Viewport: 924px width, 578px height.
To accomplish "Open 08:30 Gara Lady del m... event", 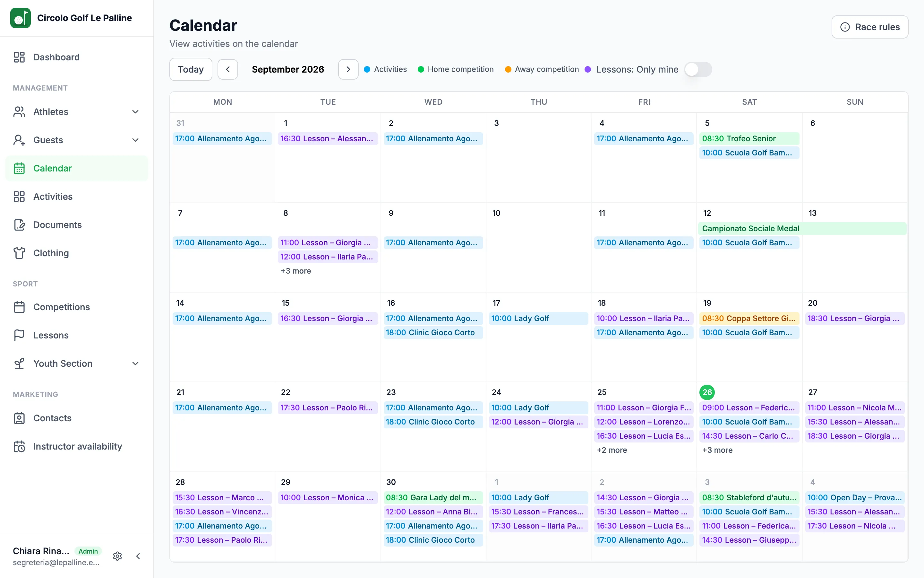I will [433, 498].
